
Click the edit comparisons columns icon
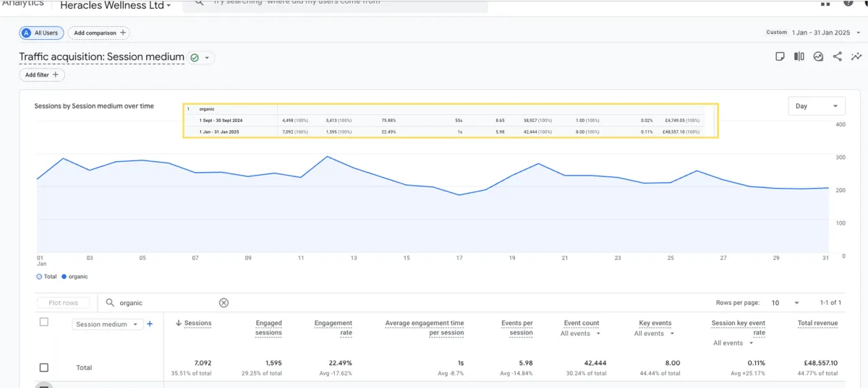pos(799,56)
